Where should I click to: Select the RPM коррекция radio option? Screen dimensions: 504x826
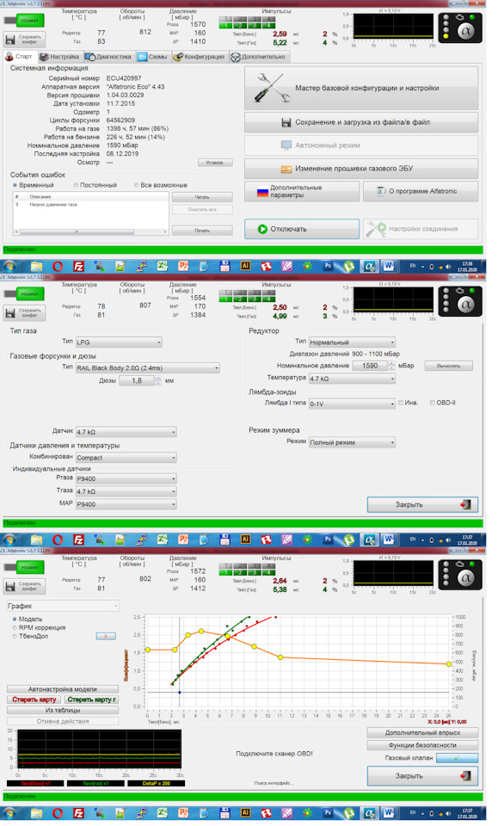pos(15,628)
